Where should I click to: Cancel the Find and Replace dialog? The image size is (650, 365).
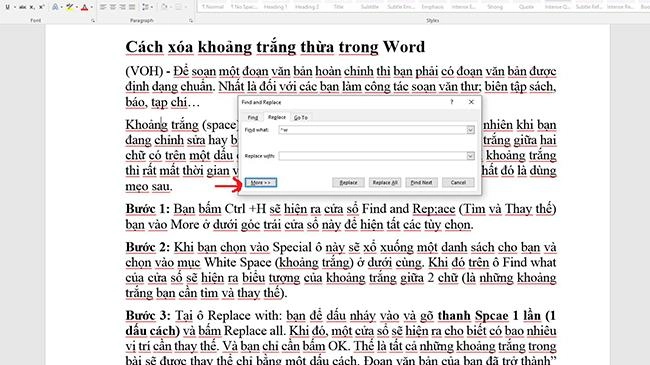[458, 182]
